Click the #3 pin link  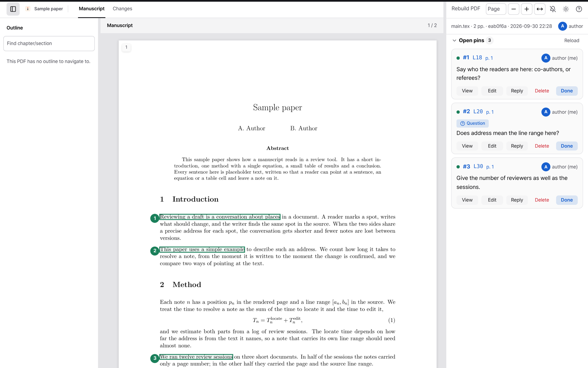click(466, 167)
